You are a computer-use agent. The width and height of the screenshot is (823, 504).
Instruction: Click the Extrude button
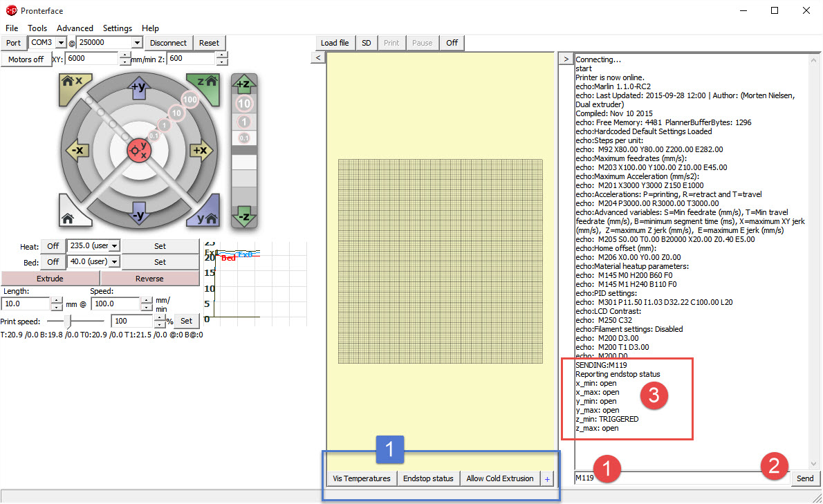(50, 279)
